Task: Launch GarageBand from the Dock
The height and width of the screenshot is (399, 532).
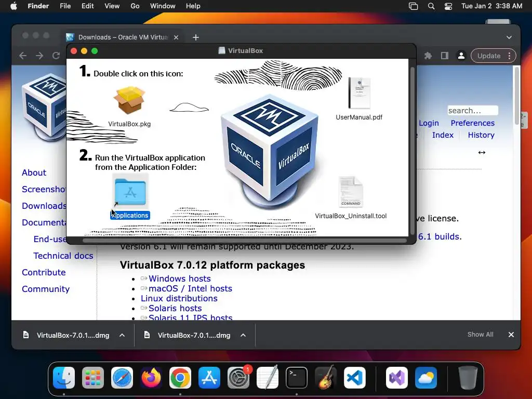Action: point(326,378)
